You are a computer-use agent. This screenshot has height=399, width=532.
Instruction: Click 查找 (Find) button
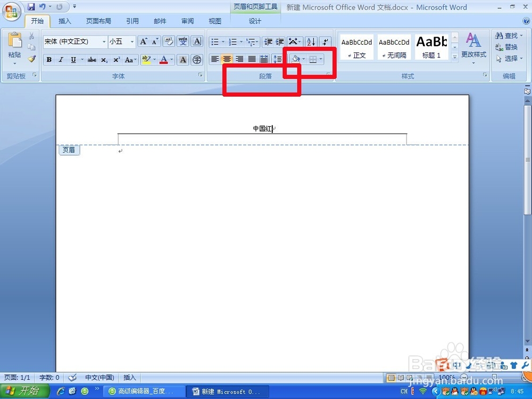(509, 35)
